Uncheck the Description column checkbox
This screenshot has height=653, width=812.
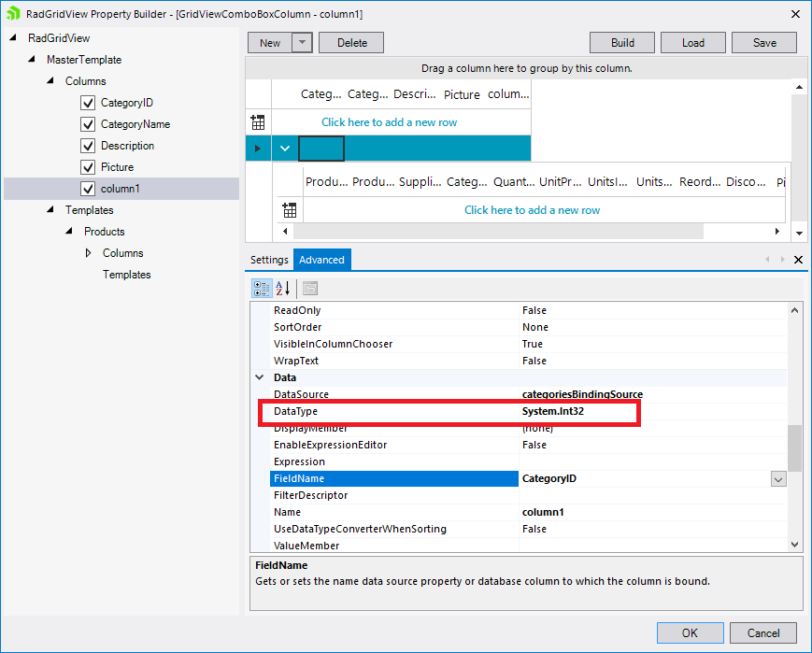[88, 146]
